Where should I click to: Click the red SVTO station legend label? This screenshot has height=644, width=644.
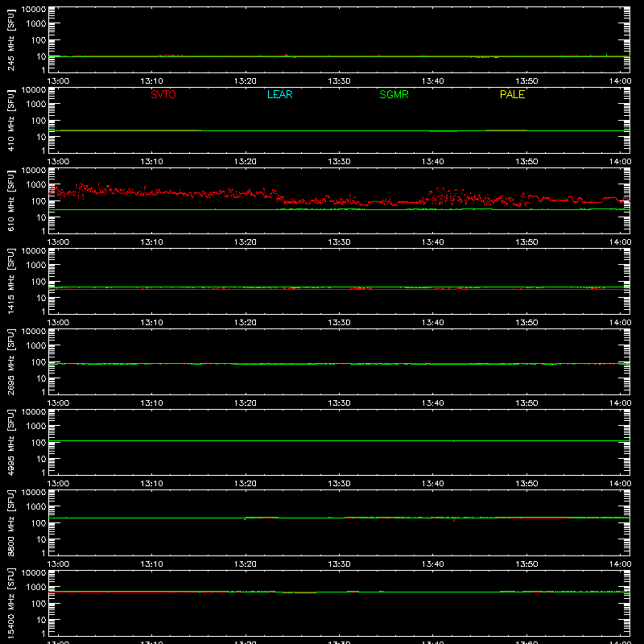[x=163, y=94]
